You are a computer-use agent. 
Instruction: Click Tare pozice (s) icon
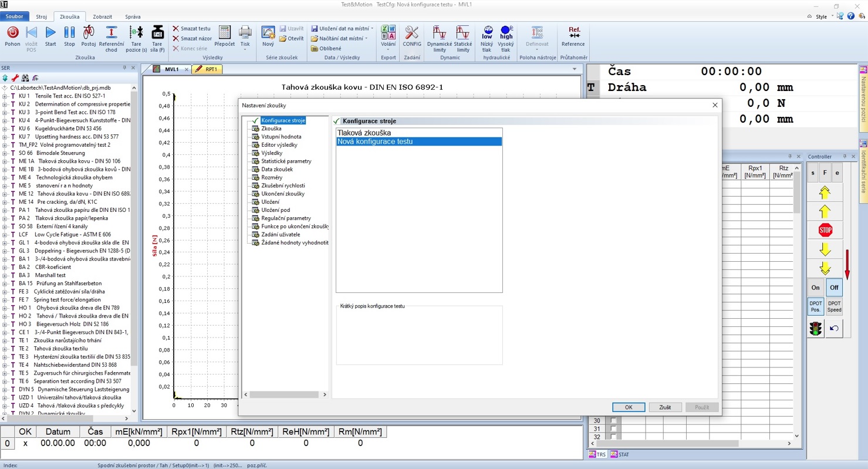136,33
